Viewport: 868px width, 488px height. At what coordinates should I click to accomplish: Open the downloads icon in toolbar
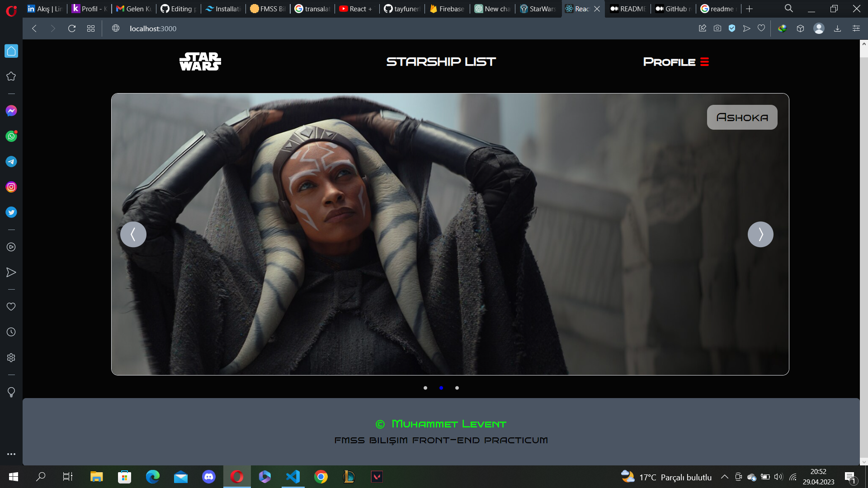[x=837, y=28]
